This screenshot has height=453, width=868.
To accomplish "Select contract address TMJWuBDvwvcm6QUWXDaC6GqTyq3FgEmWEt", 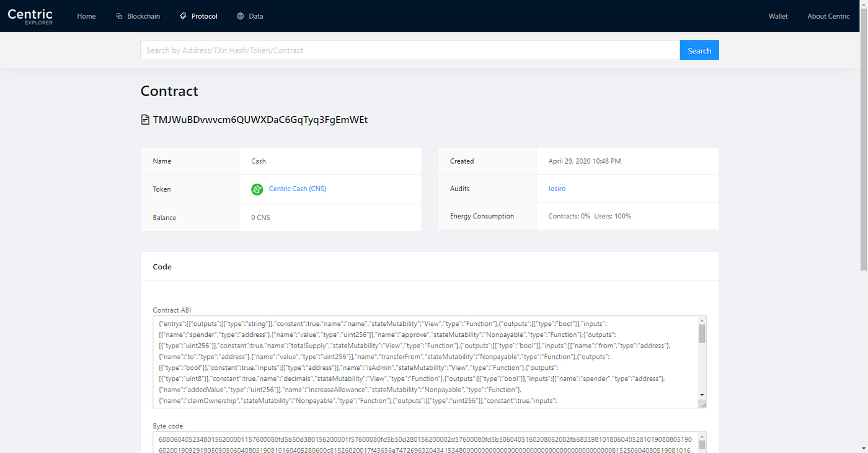I will point(260,120).
